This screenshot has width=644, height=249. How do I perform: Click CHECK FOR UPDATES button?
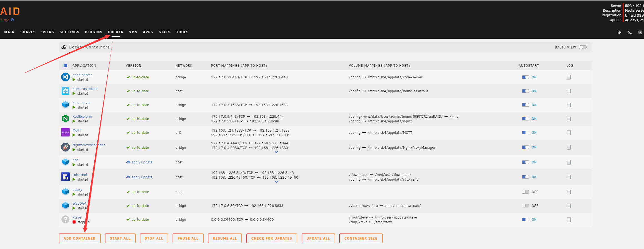272,238
